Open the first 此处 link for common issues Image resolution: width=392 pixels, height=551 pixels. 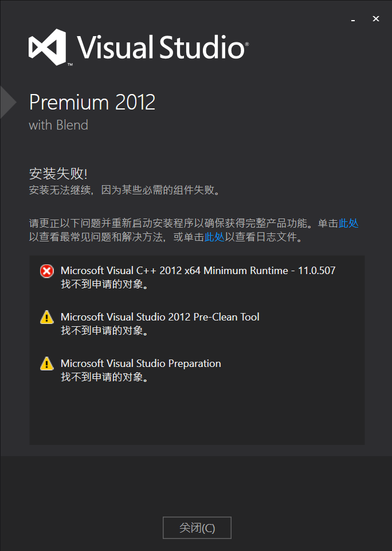point(348,223)
